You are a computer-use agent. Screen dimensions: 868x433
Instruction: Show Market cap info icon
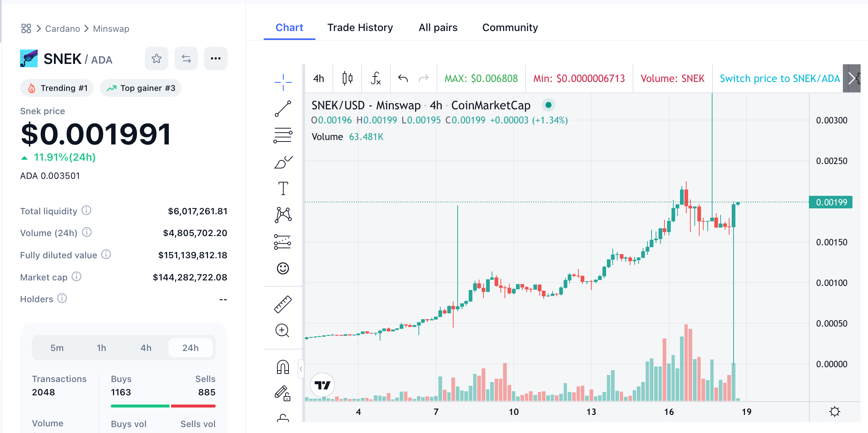pos(76,276)
